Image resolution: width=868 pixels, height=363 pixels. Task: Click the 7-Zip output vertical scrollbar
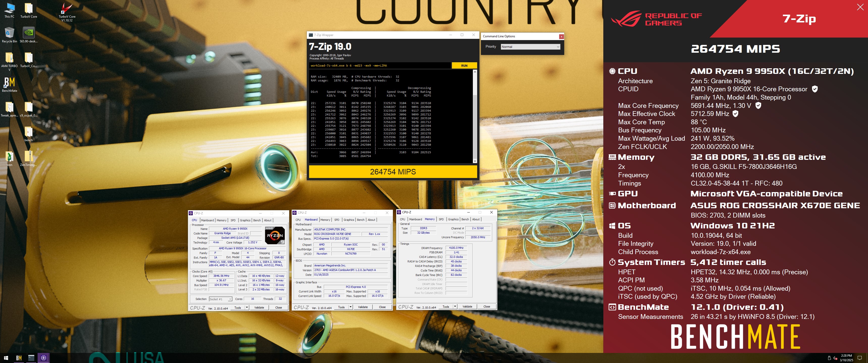tap(475, 116)
